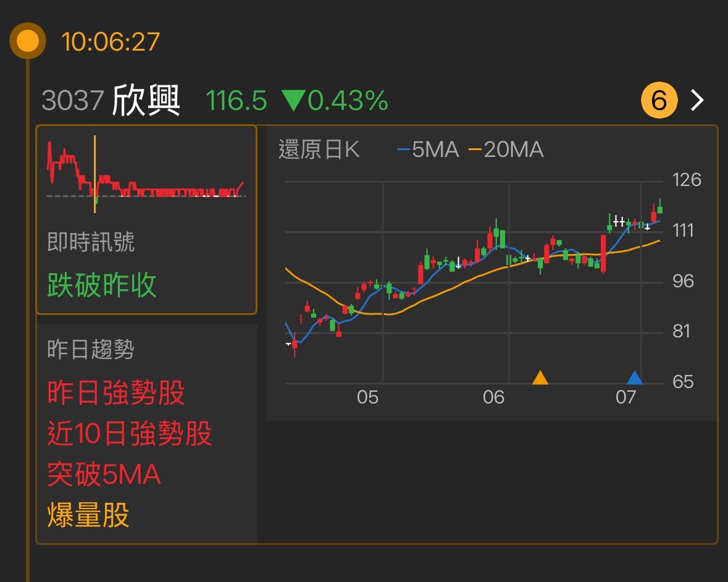Tap stock code 3037
Image resolution: width=728 pixels, height=582 pixels.
(72, 100)
